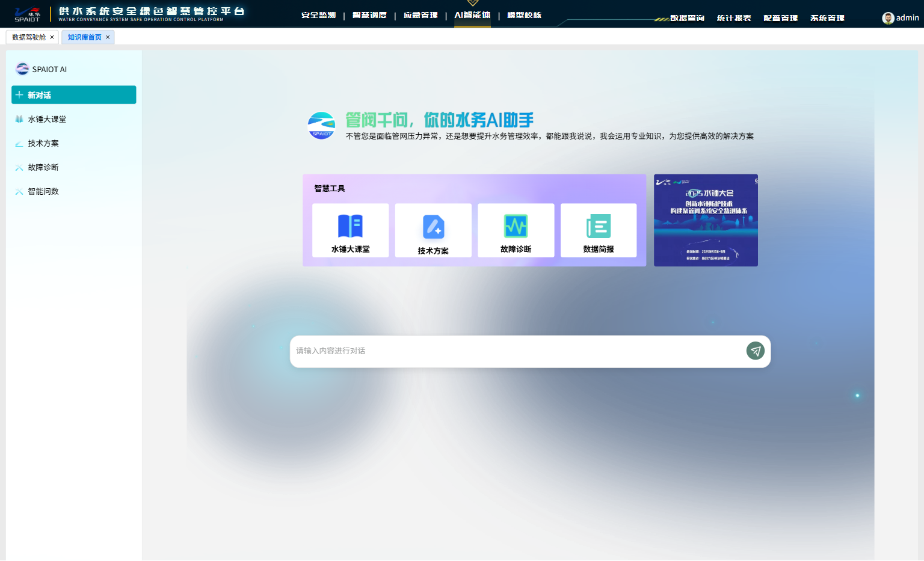Select 智能问数 in the sidebar

[43, 191]
